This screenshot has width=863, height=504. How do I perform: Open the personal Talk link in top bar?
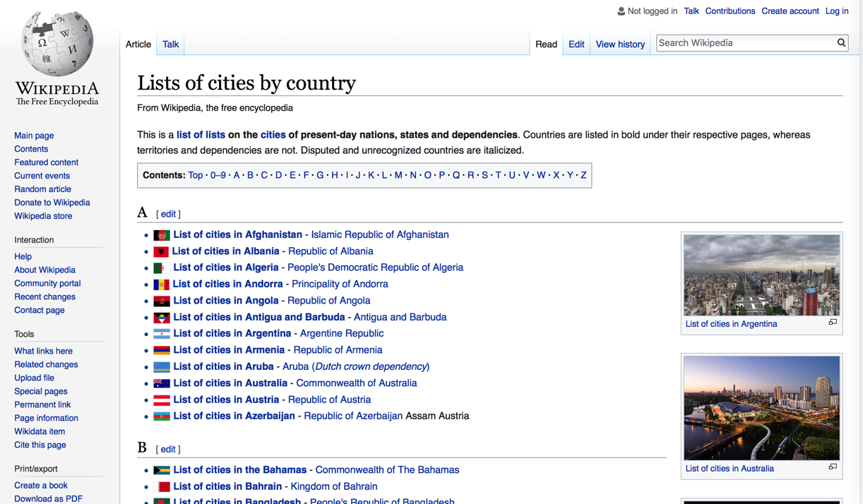[x=691, y=11]
